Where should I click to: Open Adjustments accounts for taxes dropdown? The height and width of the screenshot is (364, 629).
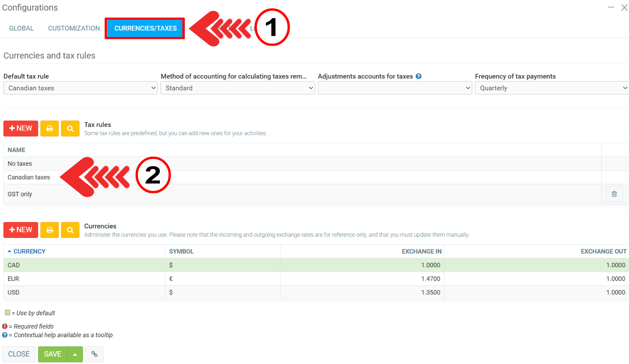click(395, 88)
